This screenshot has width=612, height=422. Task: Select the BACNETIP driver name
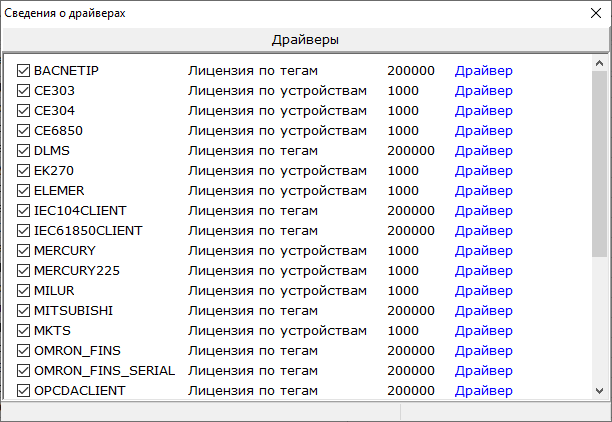pos(66,71)
